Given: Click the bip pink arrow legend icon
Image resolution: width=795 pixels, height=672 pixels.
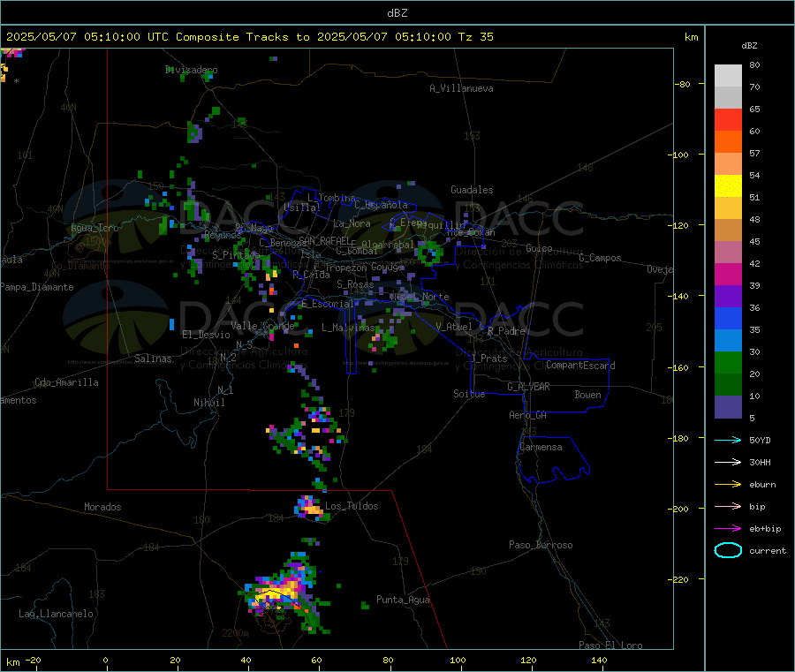Looking at the screenshot, I should coord(728,506).
